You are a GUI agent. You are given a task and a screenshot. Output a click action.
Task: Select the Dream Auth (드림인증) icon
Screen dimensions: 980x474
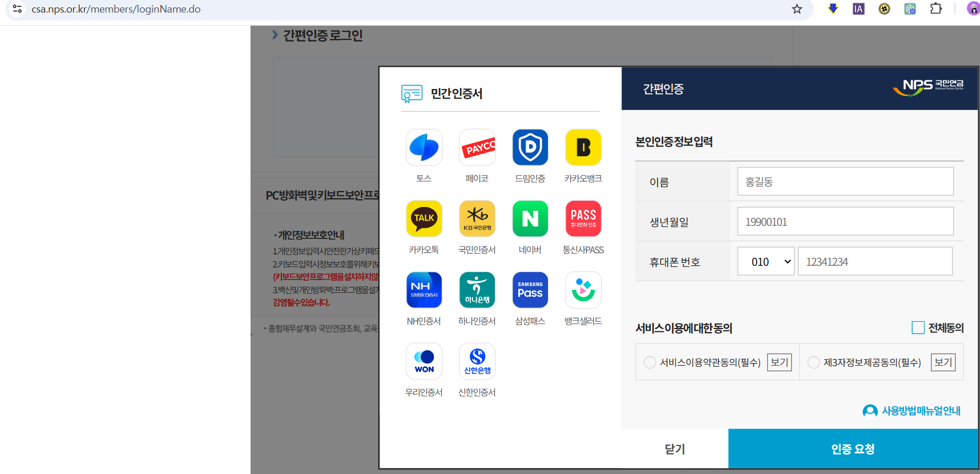(x=530, y=147)
